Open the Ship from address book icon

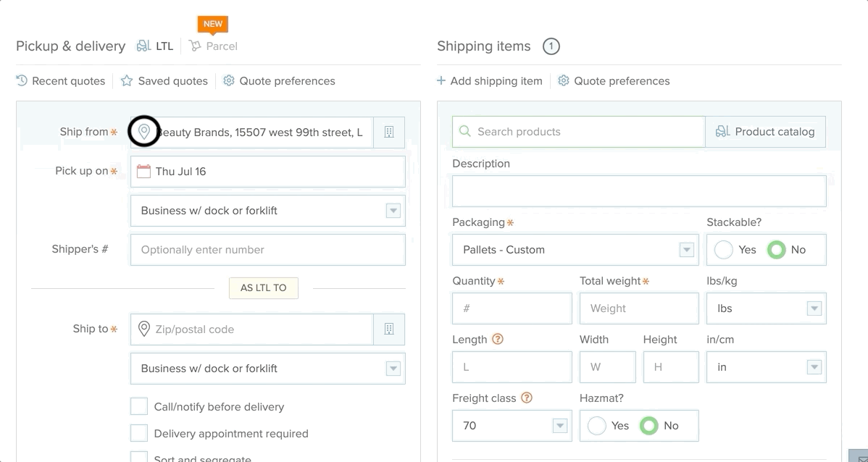pos(389,133)
